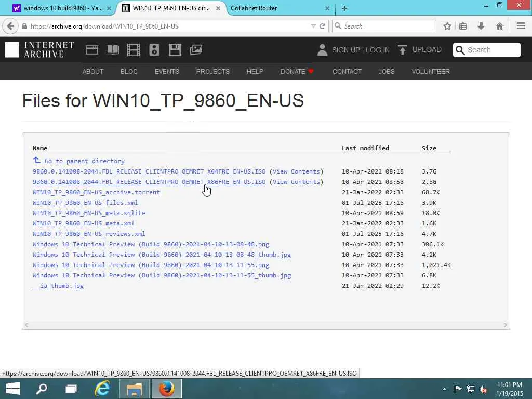This screenshot has width=532, height=399.
Task: View Contents of the X64FRE ISO
Action: 296,171
